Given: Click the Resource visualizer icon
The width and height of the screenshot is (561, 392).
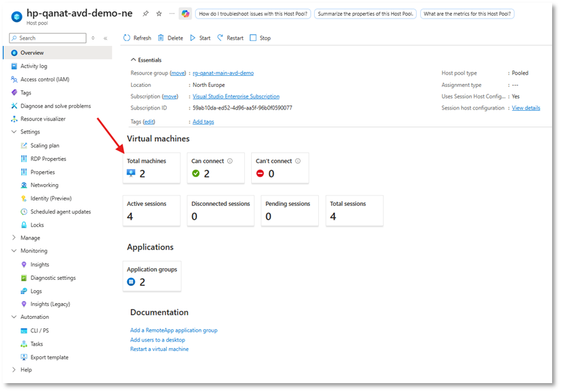Looking at the screenshot, I should (x=14, y=119).
